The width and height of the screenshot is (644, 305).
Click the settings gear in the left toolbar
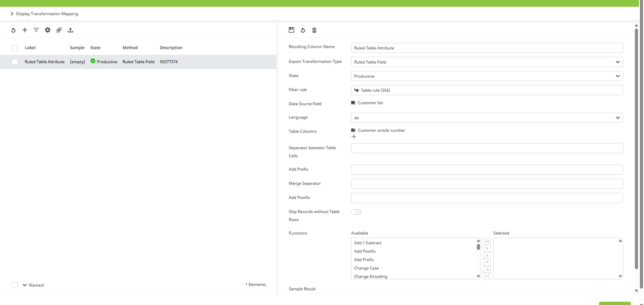[47, 30]
